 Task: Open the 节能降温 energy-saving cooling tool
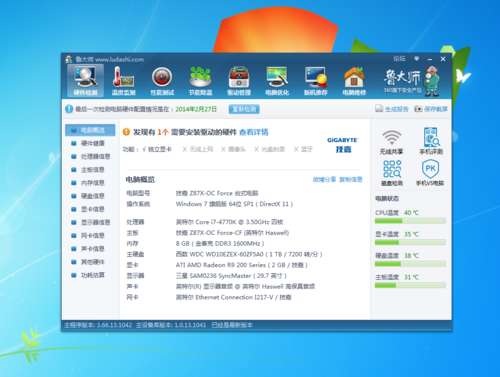pos(200,81)
